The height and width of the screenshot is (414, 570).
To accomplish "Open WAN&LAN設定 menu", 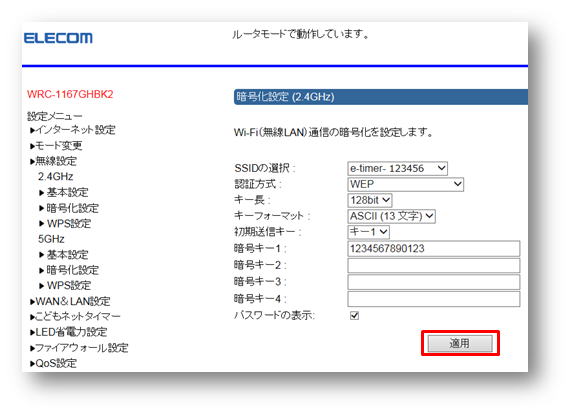I will click(x=70, y=301).
